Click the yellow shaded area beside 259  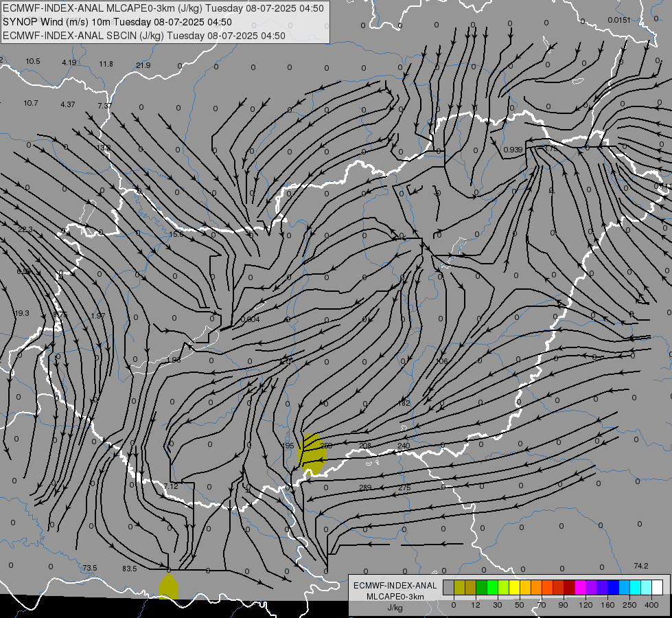click(312, 455)
